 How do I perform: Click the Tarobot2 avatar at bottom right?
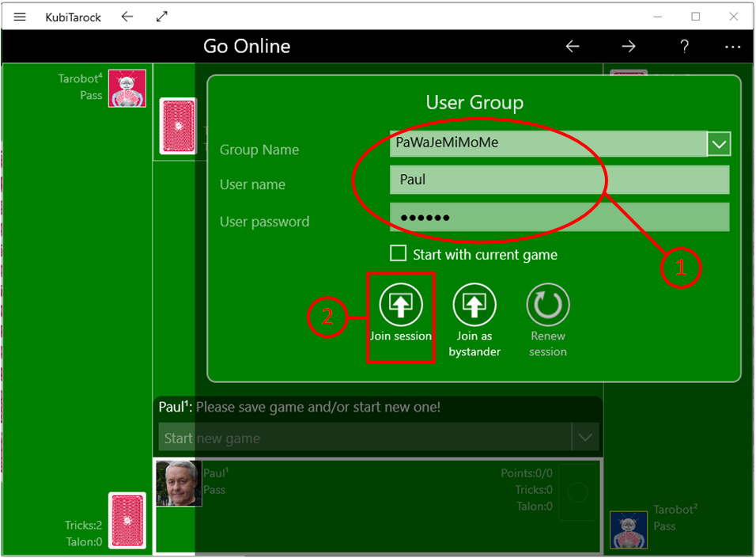629,530
